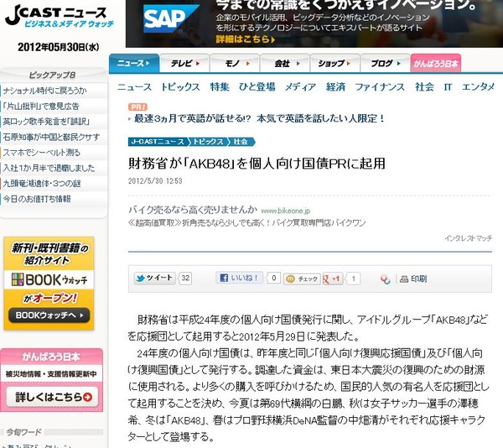Image resolution: width=503 pixels, height=448 pixels.
Task: Open スマホでシーベルト測る pickup item
Action: click(x=41, y=153)
